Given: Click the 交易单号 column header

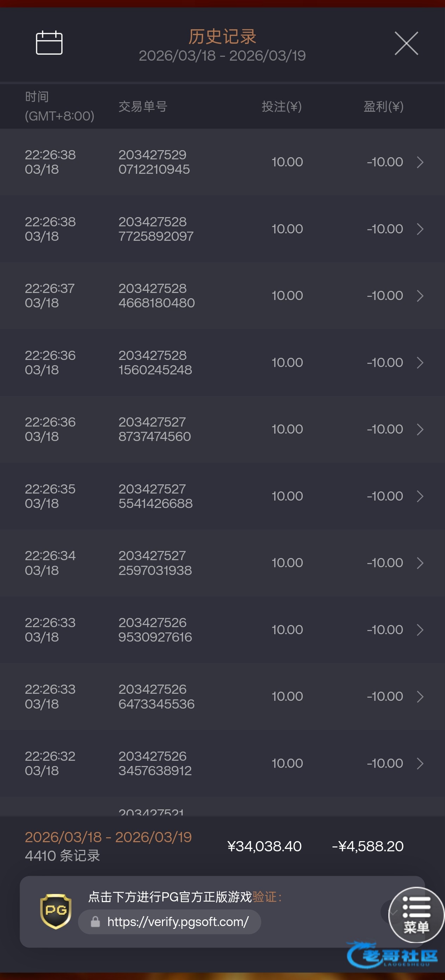Looking at the screenshot, I should [143, 106].
